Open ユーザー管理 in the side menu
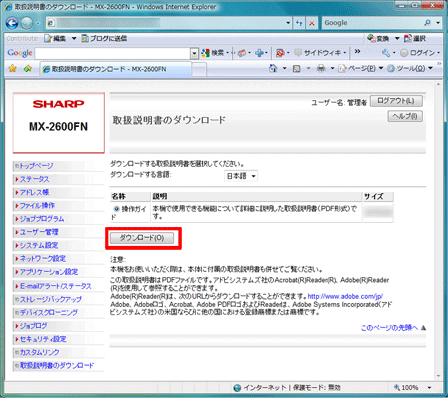This screenshot has width=448, height=398. 39,232
